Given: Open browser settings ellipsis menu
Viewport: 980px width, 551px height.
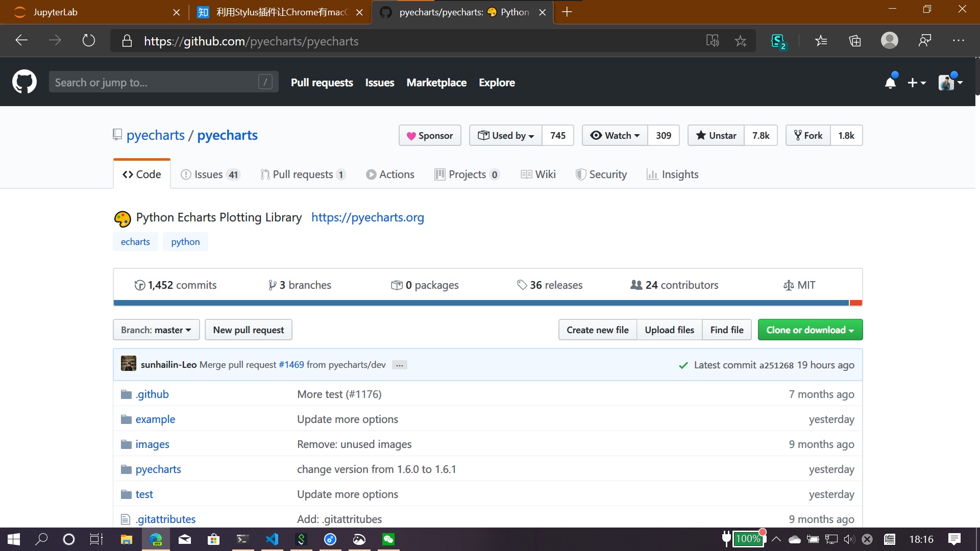Looking at the screenshot, I should click(959, 40).
